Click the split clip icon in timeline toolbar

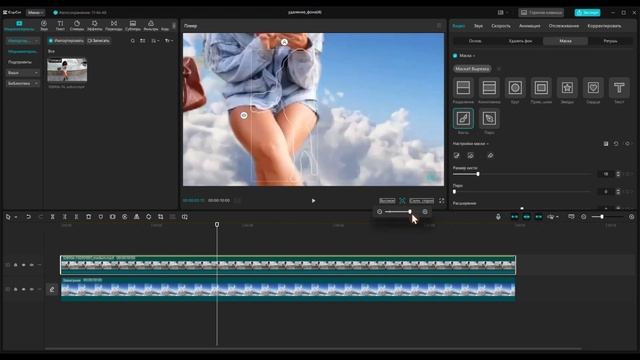point(53,217)
